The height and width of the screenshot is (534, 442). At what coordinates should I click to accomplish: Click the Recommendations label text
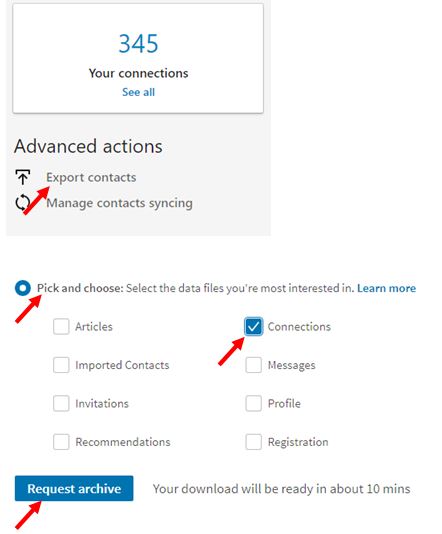123,442
